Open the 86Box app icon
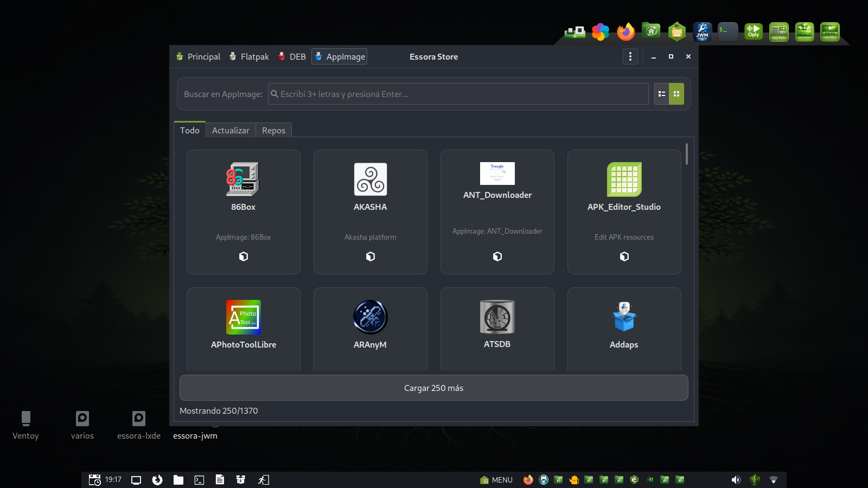 click(243, 179)
